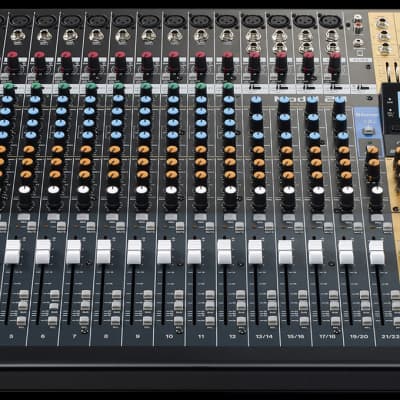
Task: Click the channel 10 fader cap
Action: tap(164, 252)
